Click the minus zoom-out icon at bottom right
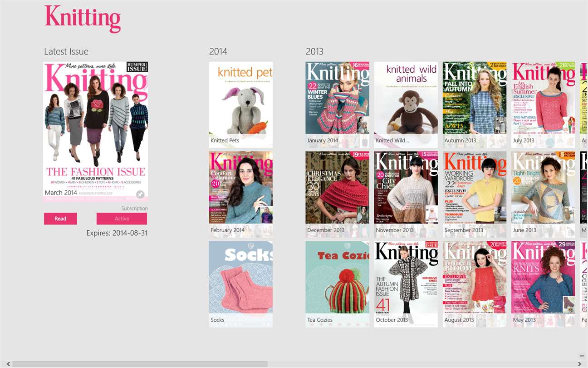 (x=582, y=356)
